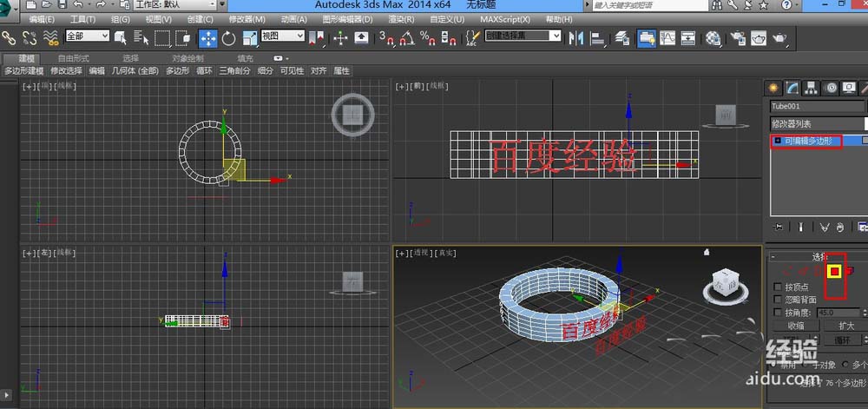
Task: Open the 修改器(M) menu
Action: [247, 19]
